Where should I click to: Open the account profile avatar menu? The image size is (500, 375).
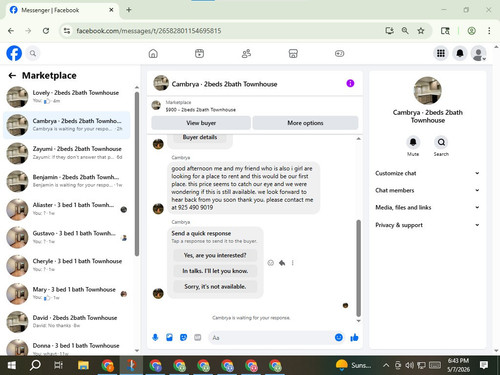click(x=479, y=53)
